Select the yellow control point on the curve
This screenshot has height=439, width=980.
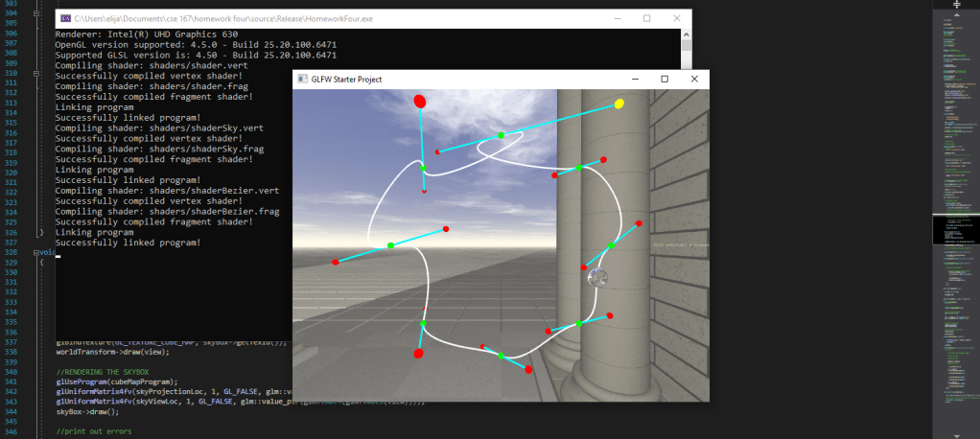(x=619, y=104)
